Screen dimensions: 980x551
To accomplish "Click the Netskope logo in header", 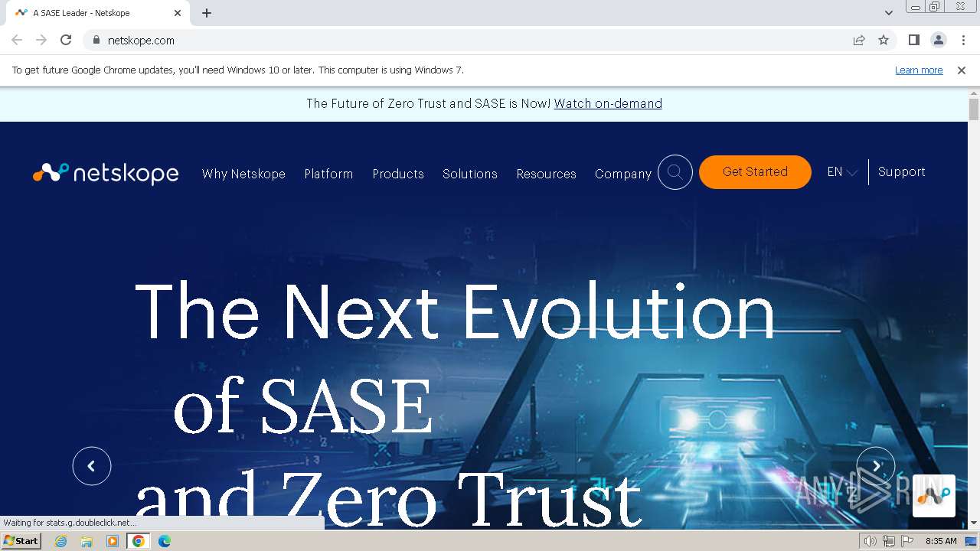I will click(106, 173).
